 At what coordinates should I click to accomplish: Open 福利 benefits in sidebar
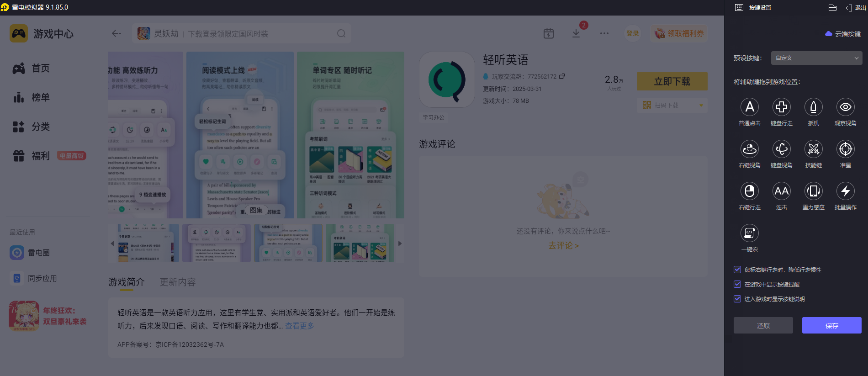pos(31,156)
